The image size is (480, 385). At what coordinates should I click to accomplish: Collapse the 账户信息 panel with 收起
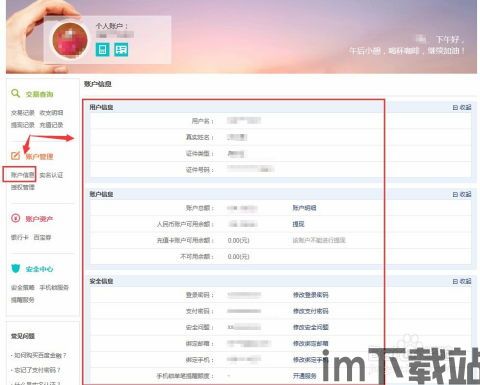462,194
